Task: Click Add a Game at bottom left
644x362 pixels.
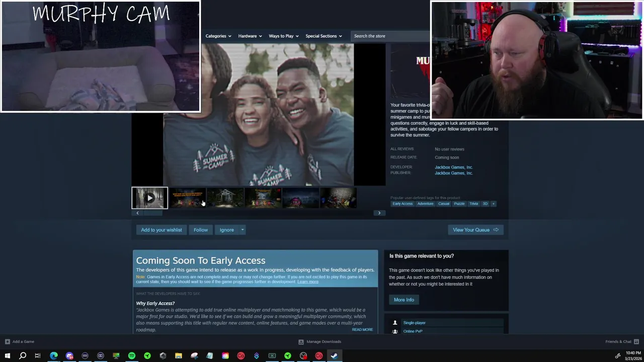Action: (23, 342)
